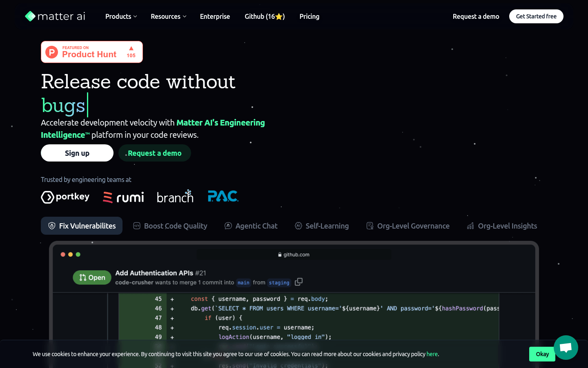Click the rumi logo
This screenshot has width=588, height=368.
[x=123, y=197]
